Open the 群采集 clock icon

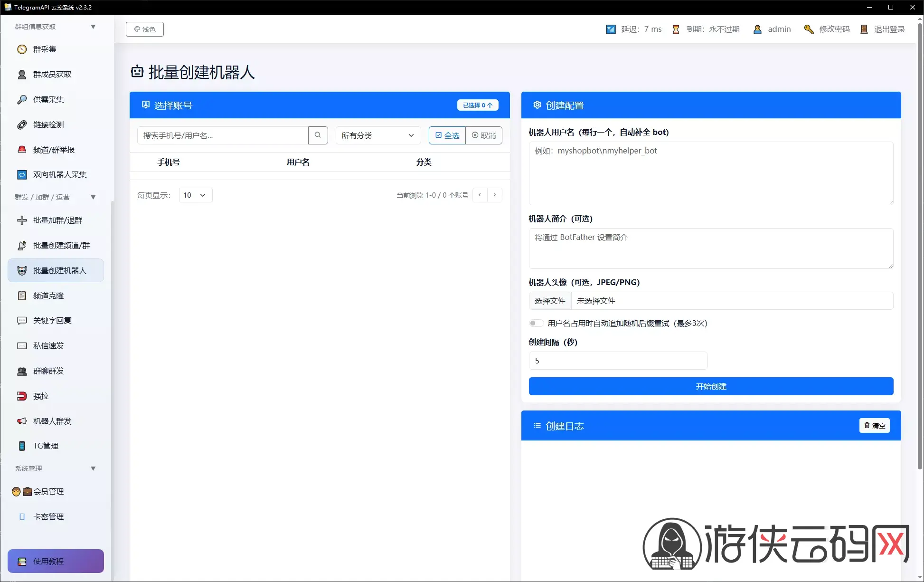point(22,49)
